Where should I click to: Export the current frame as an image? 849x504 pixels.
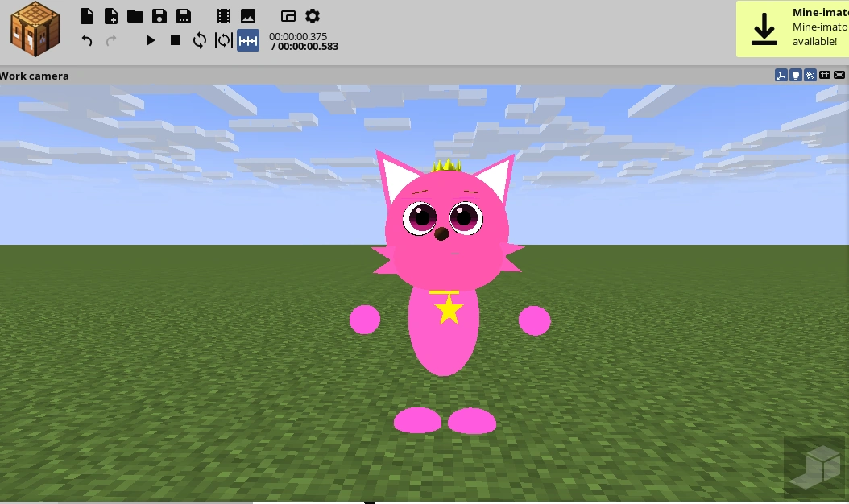tap(250, 15)
